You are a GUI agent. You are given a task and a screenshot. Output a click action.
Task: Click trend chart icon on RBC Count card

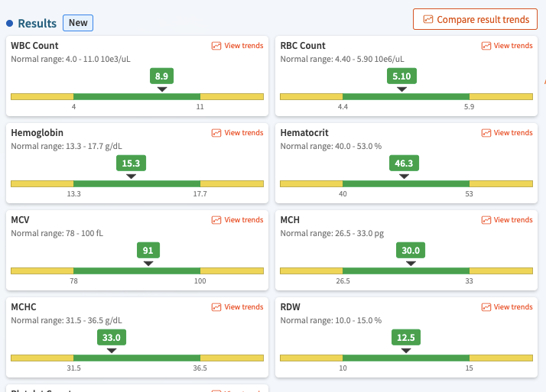pos(486,46)
